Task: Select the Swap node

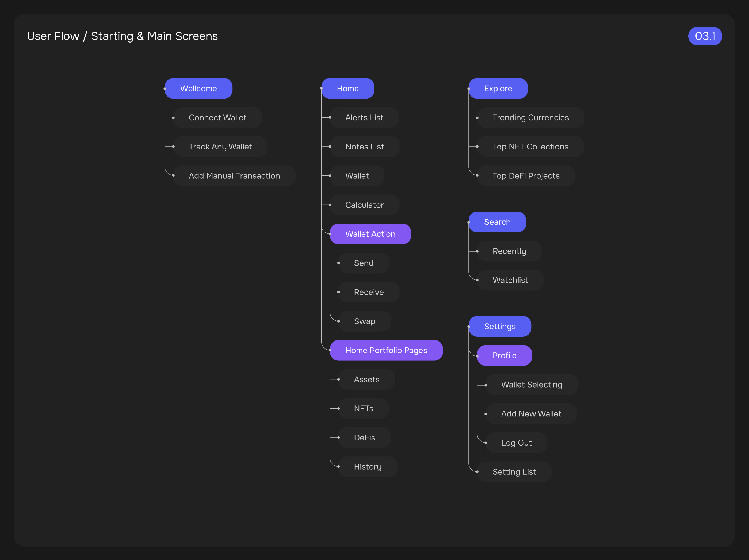Action: (364, 321)
